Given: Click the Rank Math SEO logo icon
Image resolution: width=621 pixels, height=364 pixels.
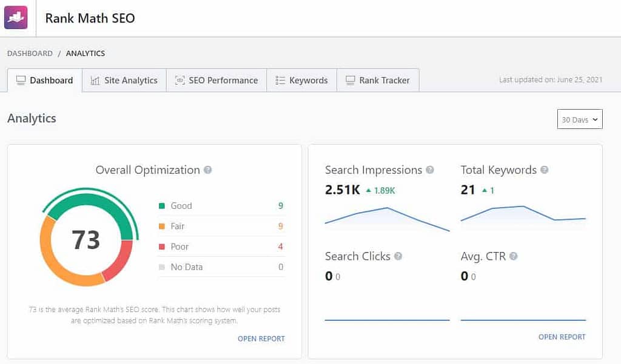Looking at the screenshot, I should tap(16, 18).
